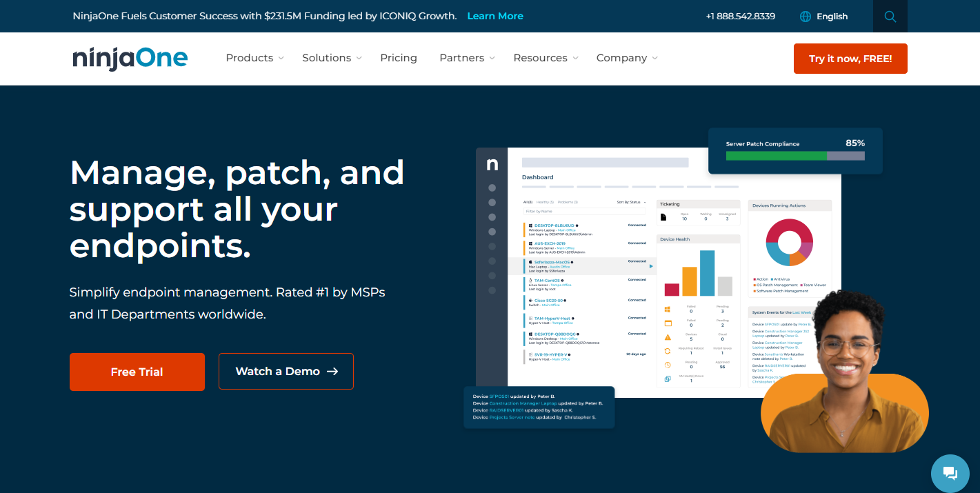Expand the Products menu
Screen dimensions: 980x493
pos(255,58)
